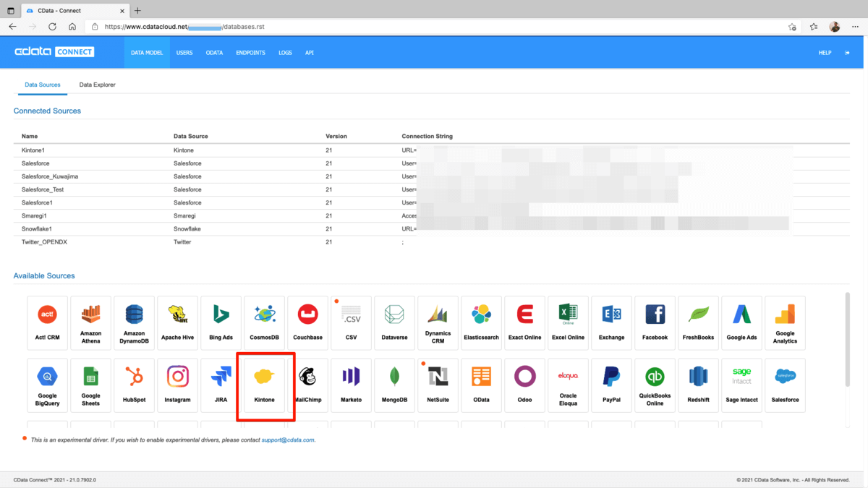Screen dimensions: 868x488
Task: Open the Couchbase connector
Action: pos(308,322)
